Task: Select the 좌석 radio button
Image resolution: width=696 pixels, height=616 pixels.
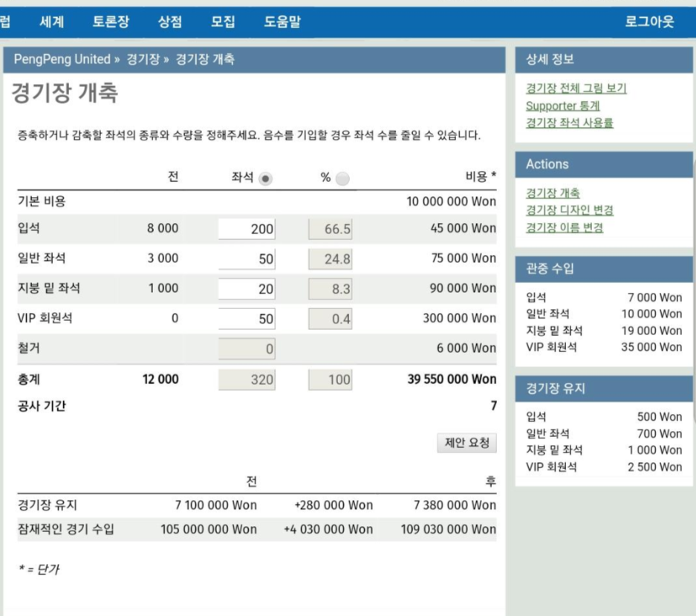Action: click(265, 178)
